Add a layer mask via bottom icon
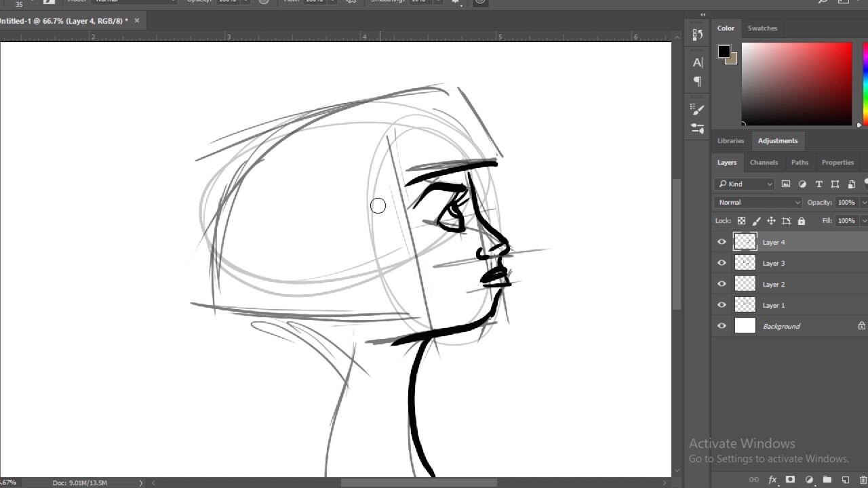868x488 pixels. pos(790,480)
